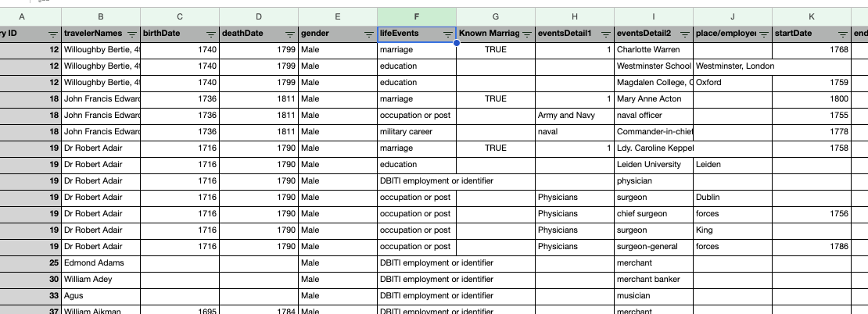This screenshot has width=868, height=314.
Task: Click the selection fill handle on lifeEvents cell
Action: click(457, 42)
